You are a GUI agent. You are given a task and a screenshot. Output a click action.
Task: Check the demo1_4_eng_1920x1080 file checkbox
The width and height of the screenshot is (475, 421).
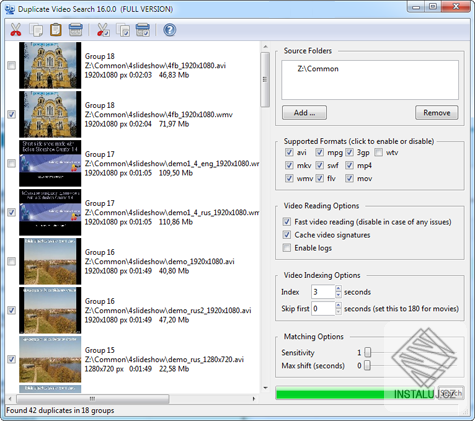[x=12, y=163]
